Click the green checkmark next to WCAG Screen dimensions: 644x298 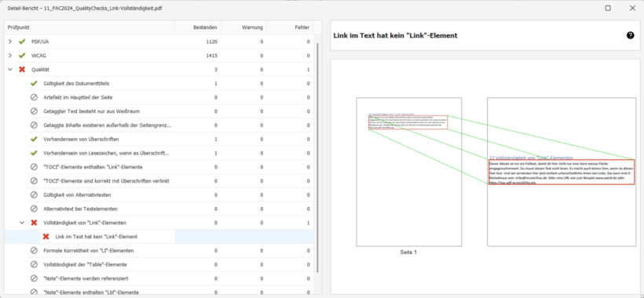click(22, 56)
